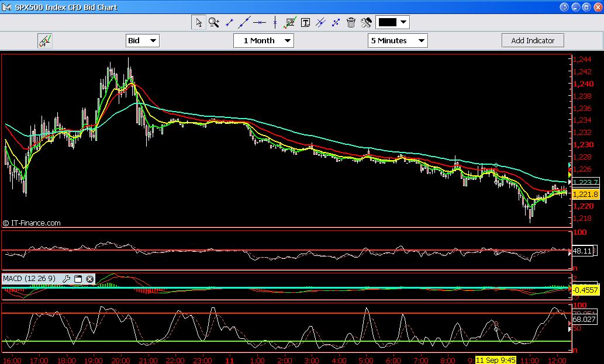Expand the 1 Month period dropdown
Image resolution: width=604 pixels, height=364 pixels.
264,40
